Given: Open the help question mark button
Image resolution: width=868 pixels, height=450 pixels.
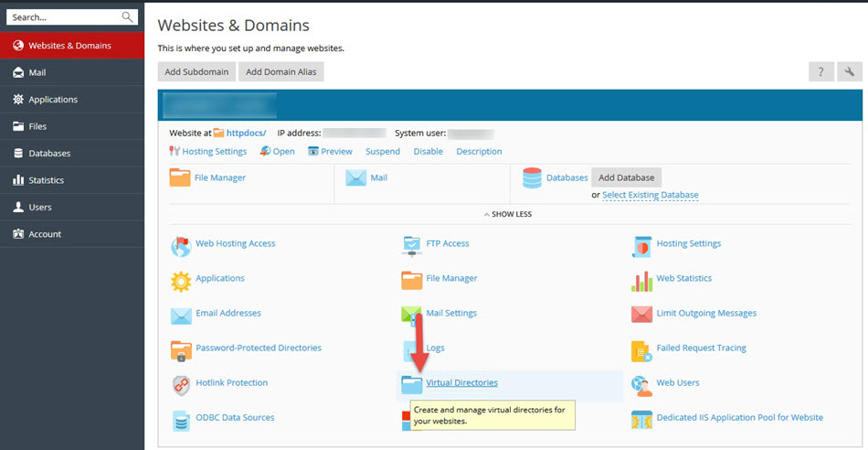Looking at the screenshot, I should click(x=820, y=72).
